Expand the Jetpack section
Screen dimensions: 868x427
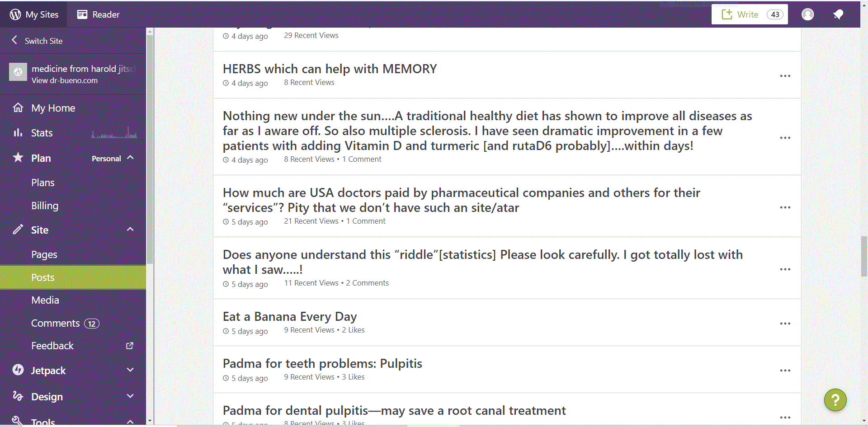pos(130,370)
